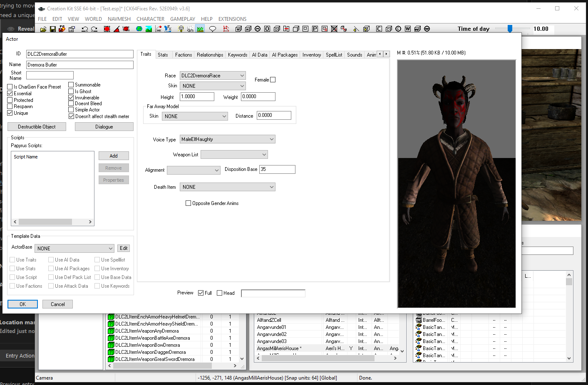Toggle the grass toolbar icon
Viewport: 588px width, 385px height.
pyautogui.click(x=200, y=29)
